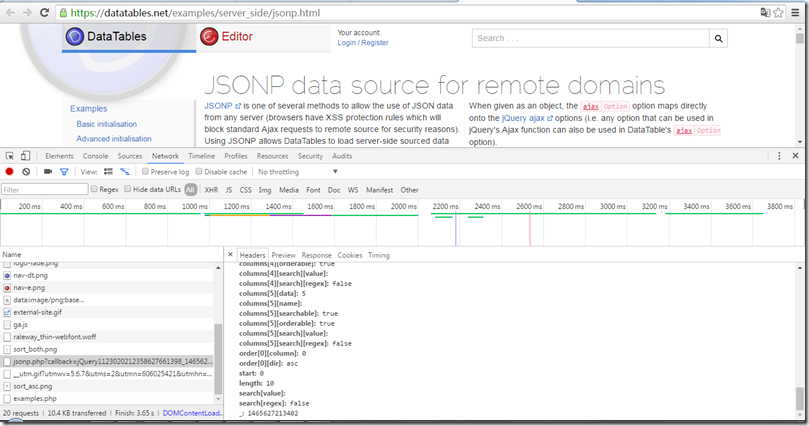Toggle the network filter funnel icon

[x=64, y=172]
